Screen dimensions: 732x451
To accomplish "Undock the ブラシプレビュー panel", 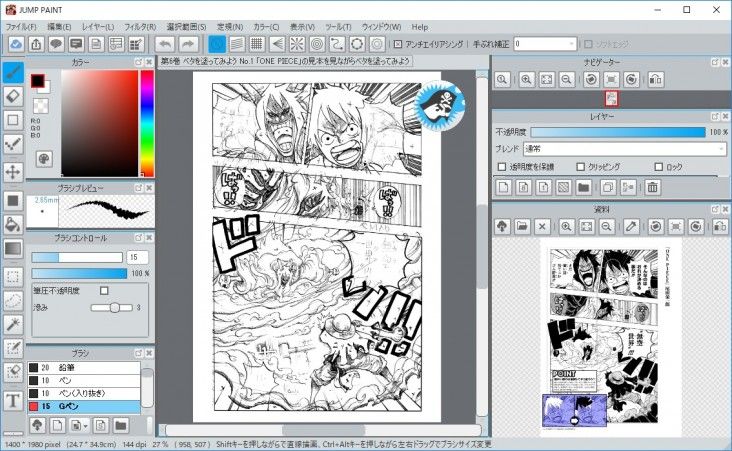I will click(139, 188).
